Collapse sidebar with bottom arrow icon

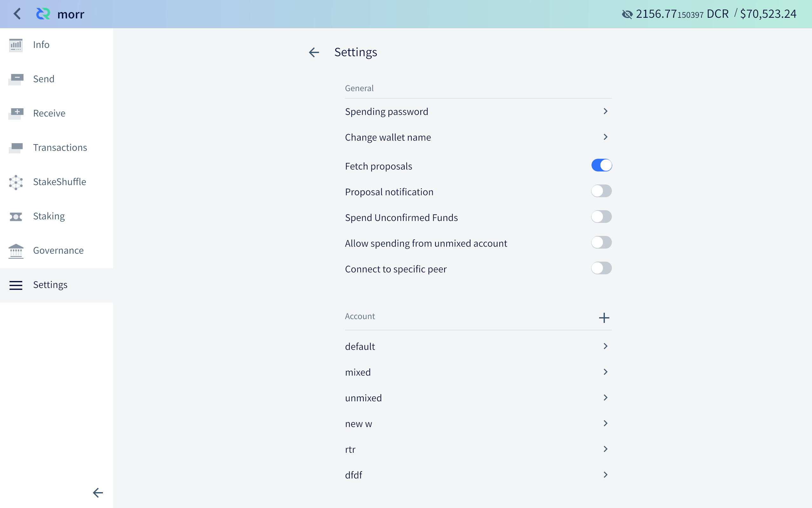click(98, 492)
